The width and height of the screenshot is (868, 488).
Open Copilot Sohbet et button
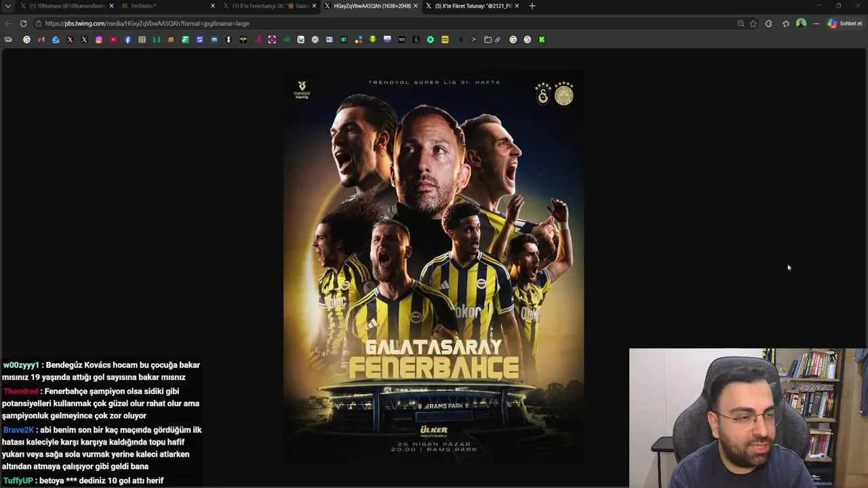tap(845, 23)
